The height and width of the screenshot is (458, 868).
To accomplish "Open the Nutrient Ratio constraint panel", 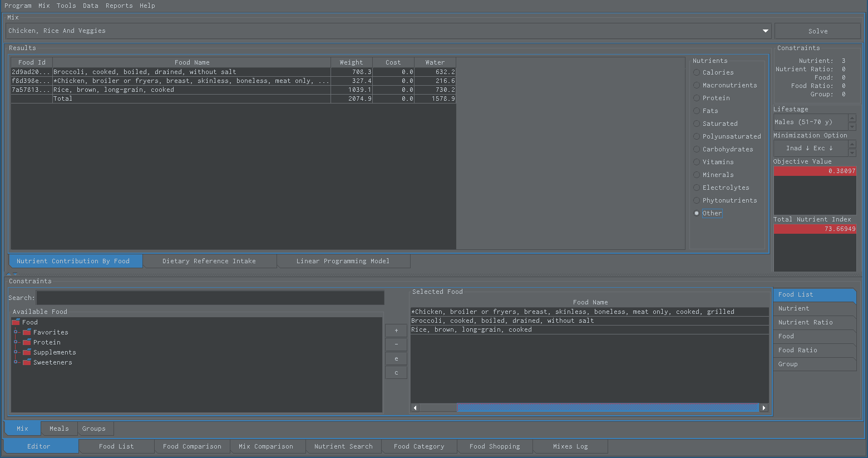I will [814, 322].
